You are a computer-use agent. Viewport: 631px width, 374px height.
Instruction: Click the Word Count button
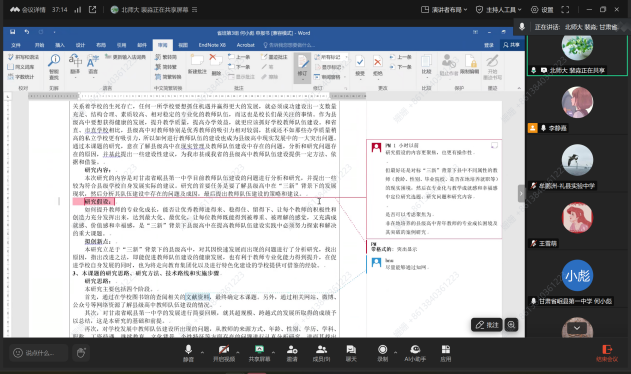[21, 76]
